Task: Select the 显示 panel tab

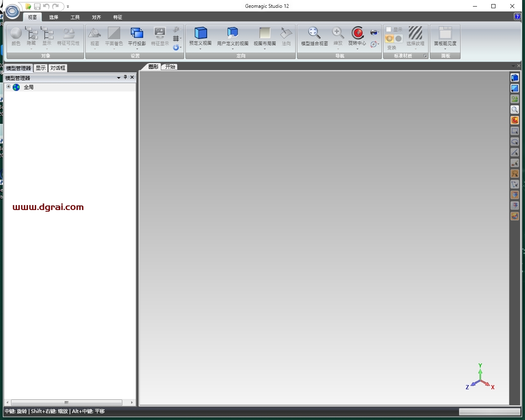Action: click(41, 68)
